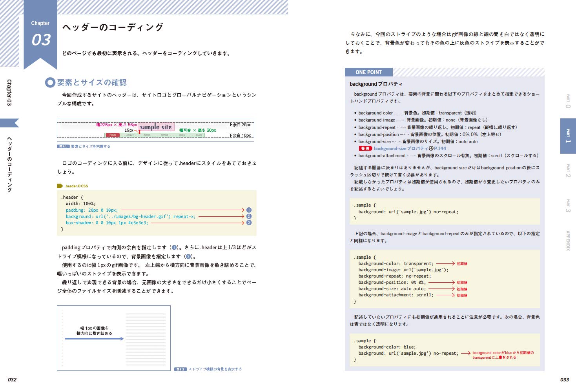Click the BLOG item in the figure navigation

(x=199, y=135)
